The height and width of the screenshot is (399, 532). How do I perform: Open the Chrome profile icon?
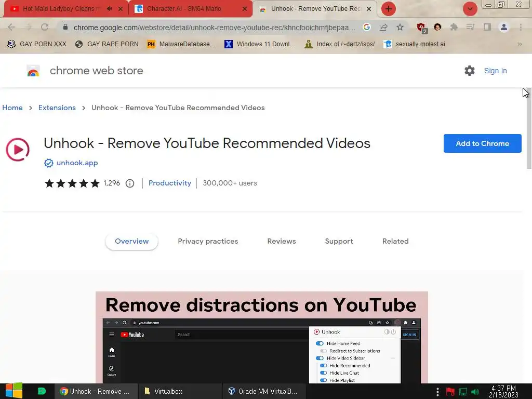(504, 27)
